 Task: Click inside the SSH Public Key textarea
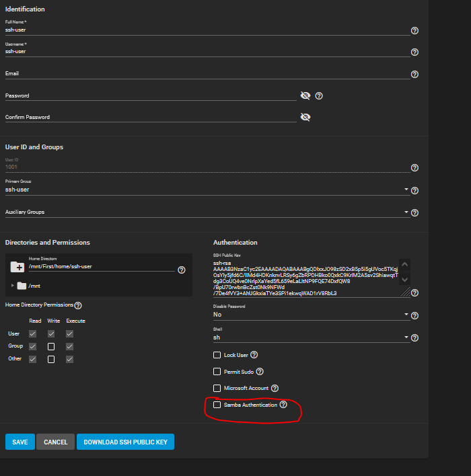point(305,278)
